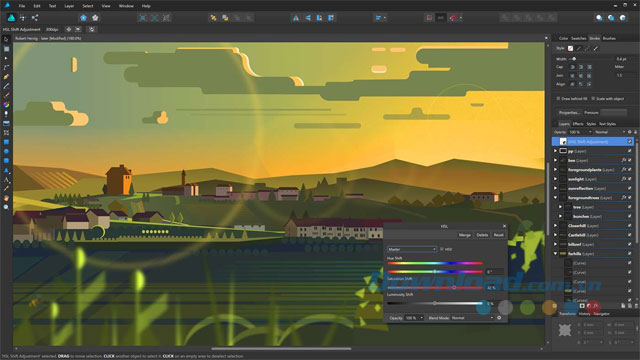The width and height of the screenshot is (640, 360).
Task: Select the Color Picker eyedropper tool
Action: (6, 189)
